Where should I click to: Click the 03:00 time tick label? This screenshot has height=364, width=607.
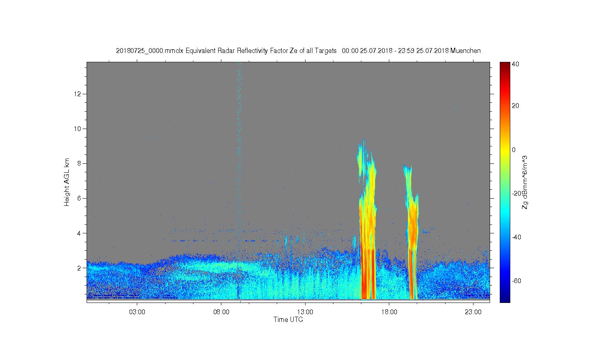tap(137, 312)
